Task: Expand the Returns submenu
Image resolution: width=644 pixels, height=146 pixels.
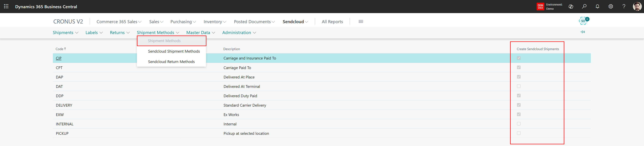Action: pos(120,33)
